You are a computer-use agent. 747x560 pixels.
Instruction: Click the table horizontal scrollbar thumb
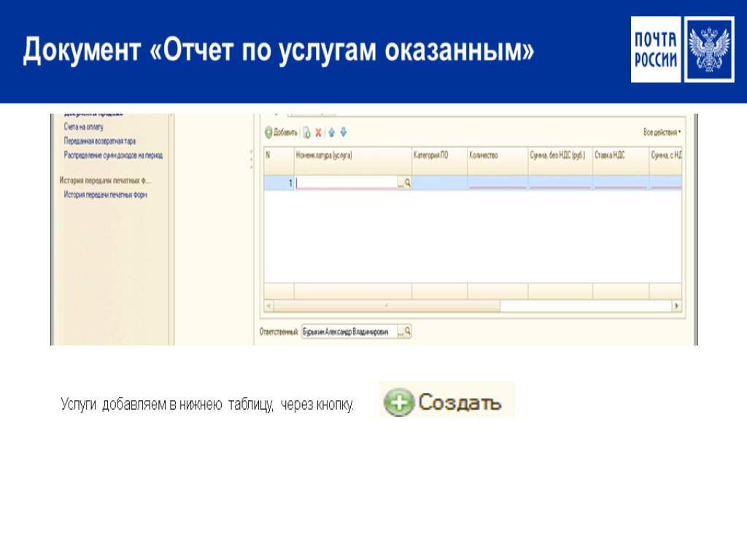(387, 306)
